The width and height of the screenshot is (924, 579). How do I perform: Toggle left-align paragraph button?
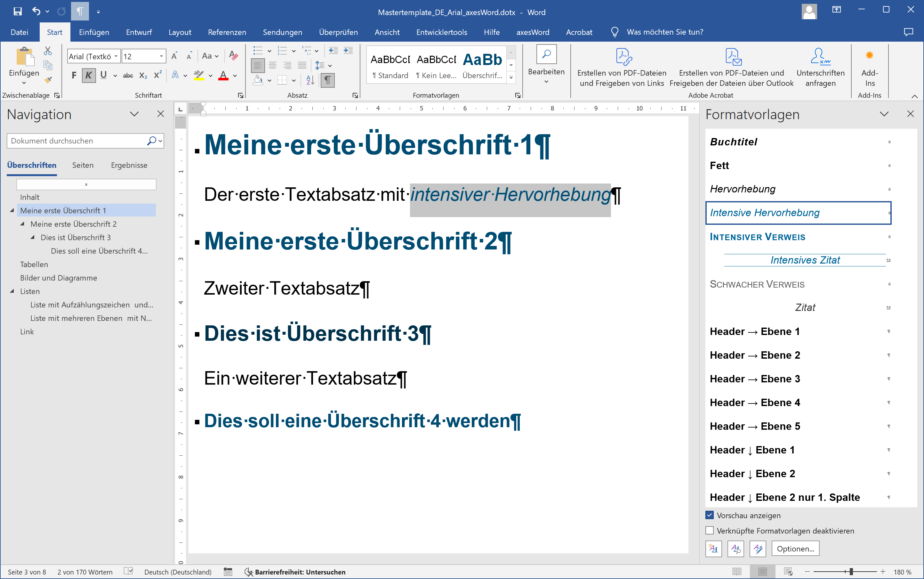(x=258, y=65)
